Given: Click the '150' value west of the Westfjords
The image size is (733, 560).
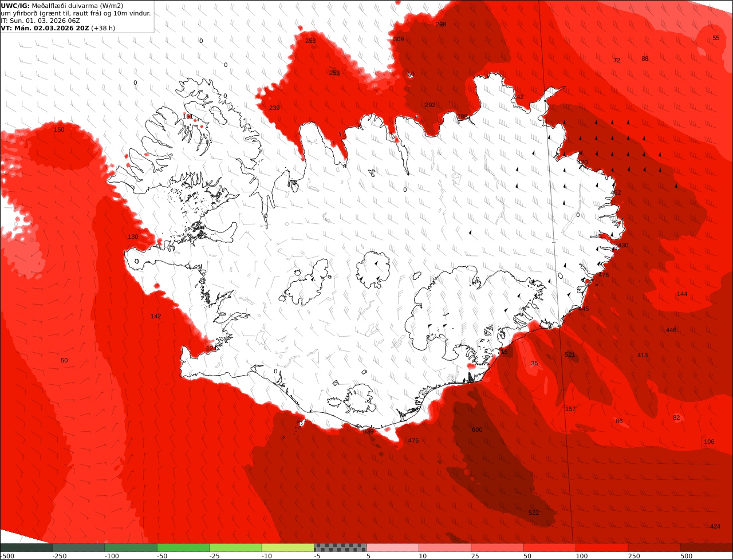Looking at the screenshot, I should (59, 130).
